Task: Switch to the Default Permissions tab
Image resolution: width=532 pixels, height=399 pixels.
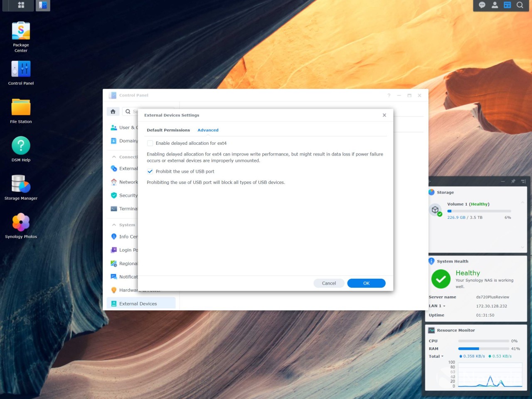Action: [x=168, y=130]
